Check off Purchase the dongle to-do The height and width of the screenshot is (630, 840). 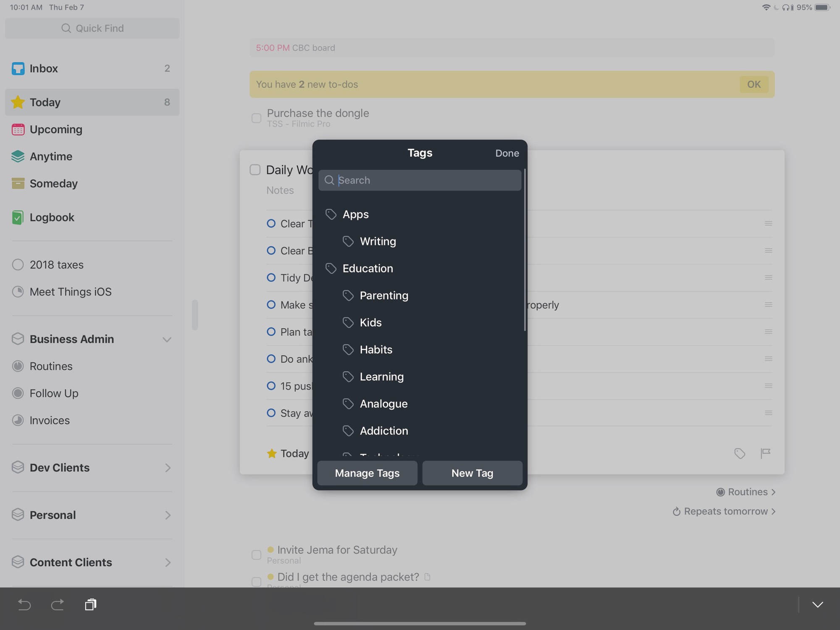point(256,118)
